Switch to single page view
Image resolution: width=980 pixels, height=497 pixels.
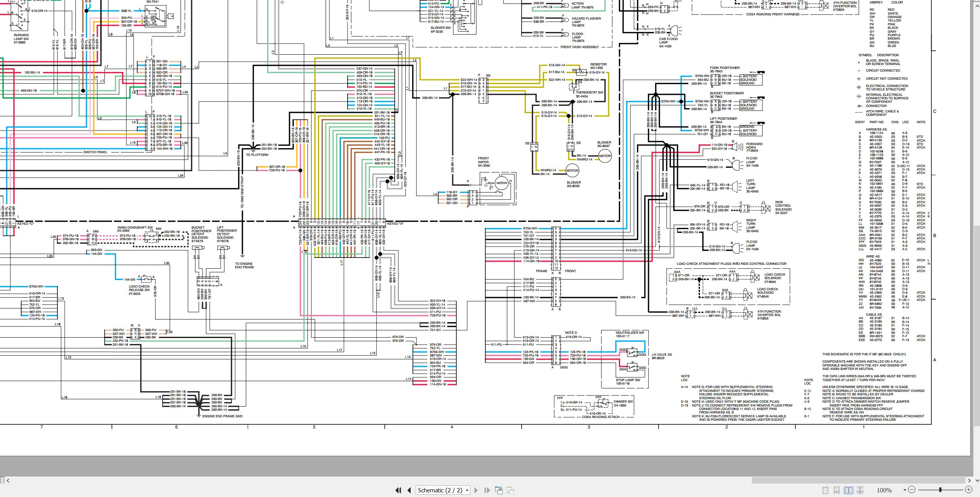pyautogui.click(x=825, y=490)
